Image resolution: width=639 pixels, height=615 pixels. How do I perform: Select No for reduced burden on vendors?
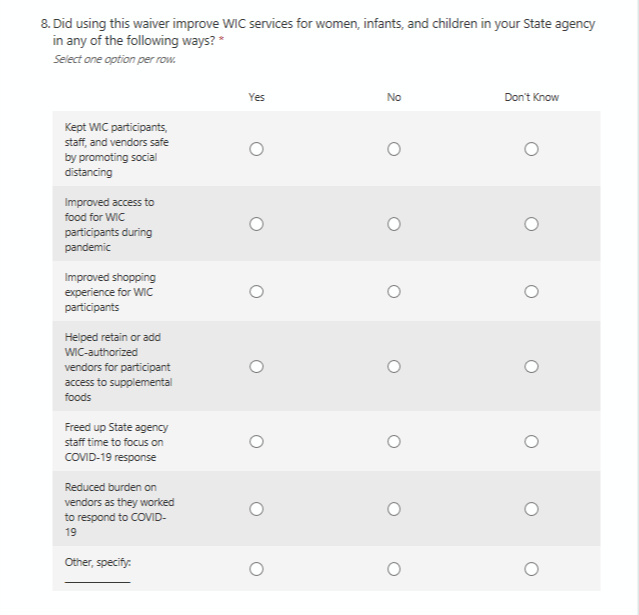pos(394,509)
